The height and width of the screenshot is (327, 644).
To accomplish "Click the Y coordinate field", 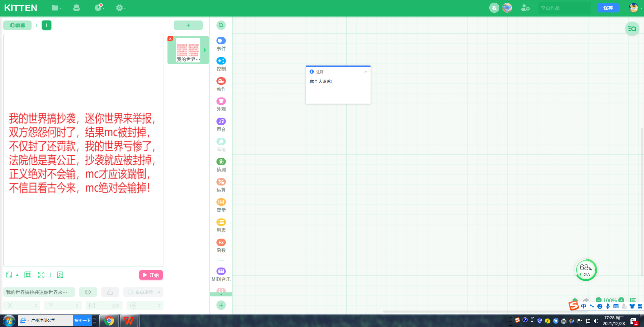I will (x=63, y=305).
